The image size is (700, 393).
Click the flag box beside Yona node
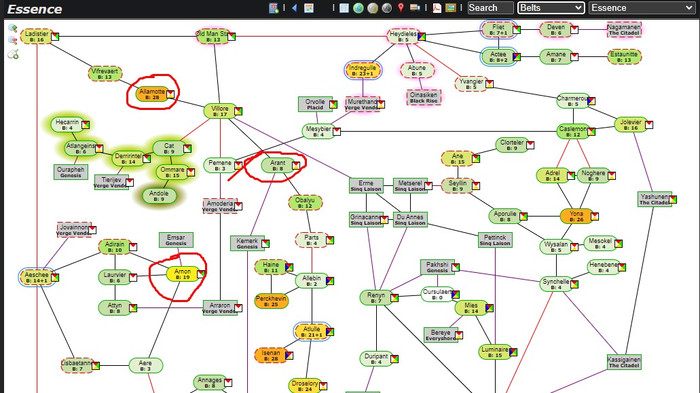[x=595, y=217]
